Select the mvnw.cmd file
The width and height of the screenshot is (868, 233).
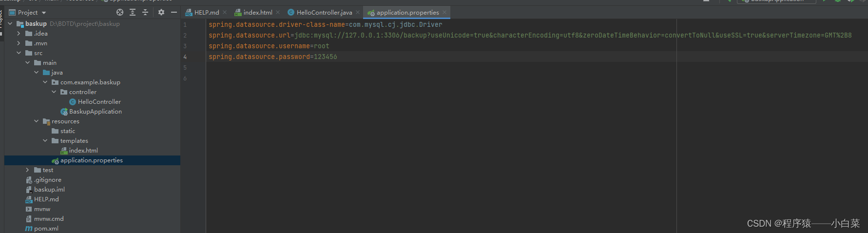[x=49, y=218]
